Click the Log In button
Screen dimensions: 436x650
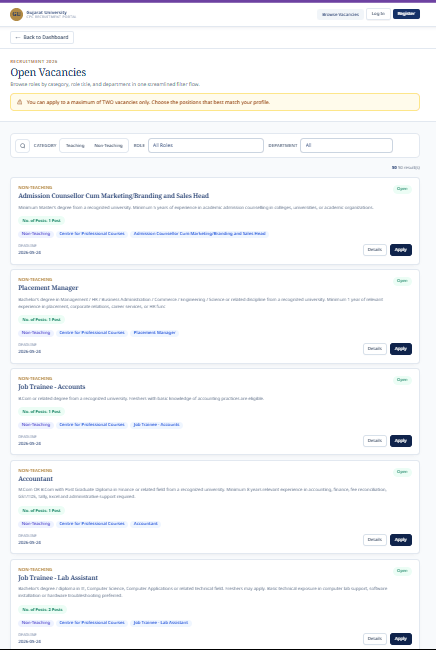[378, 14]
